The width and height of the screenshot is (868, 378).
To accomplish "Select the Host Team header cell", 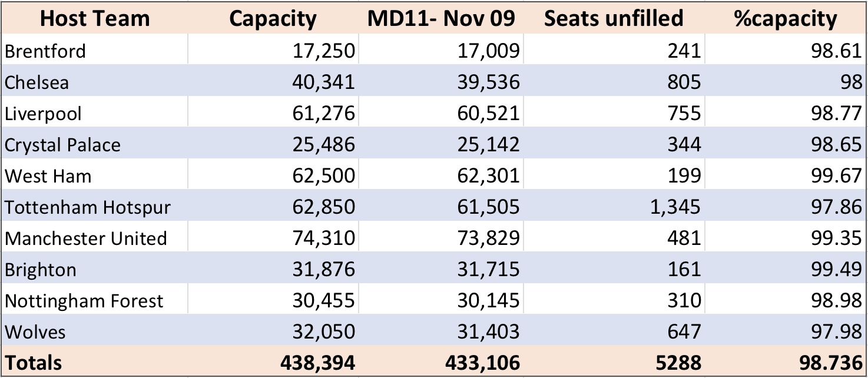I will (95, 19).
